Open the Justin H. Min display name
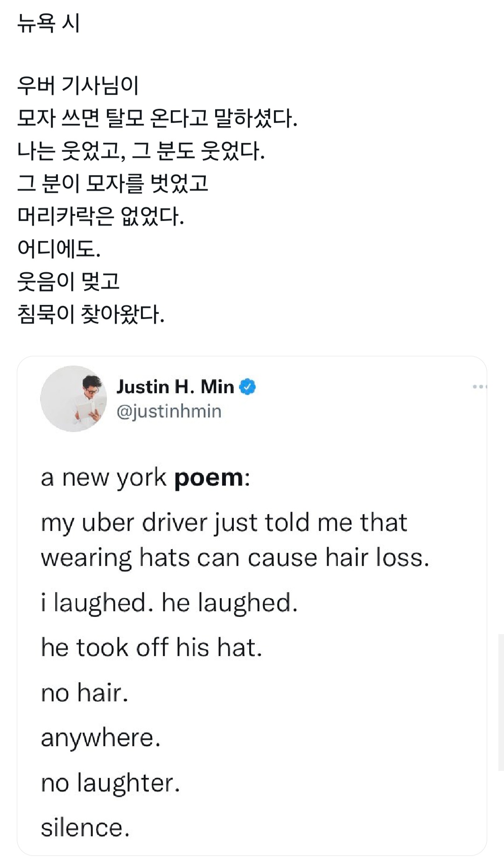The width and height of the screenshot is (504, 868). pos(175,387)
